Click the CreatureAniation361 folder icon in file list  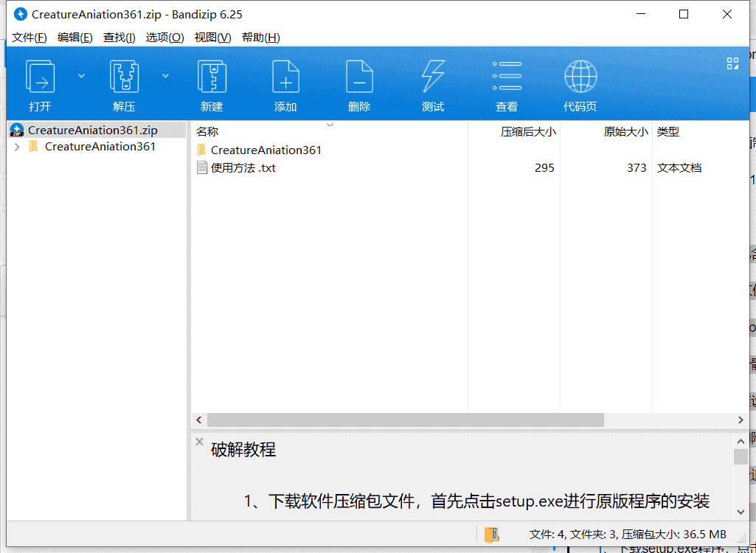201,150
